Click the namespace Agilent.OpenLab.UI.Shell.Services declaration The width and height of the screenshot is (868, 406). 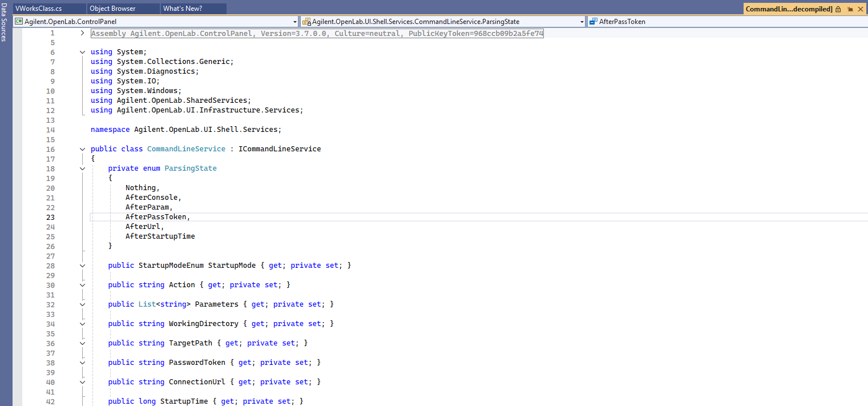click(187, 130)
